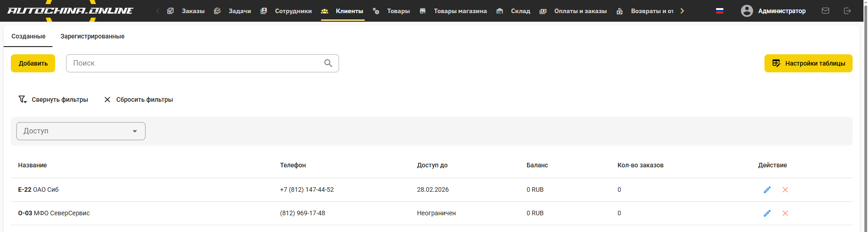Click the search magnifier icon
868x232 pixels.
(328, 63)
